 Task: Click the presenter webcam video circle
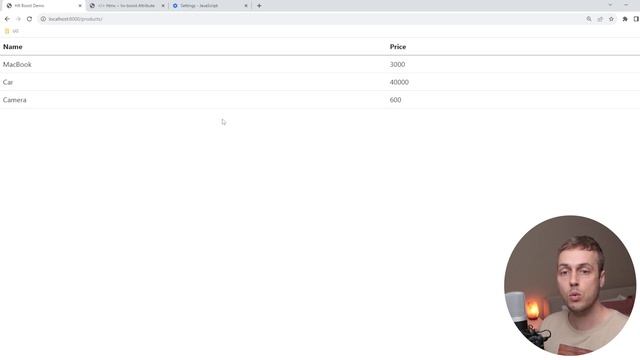pos(570,285)
